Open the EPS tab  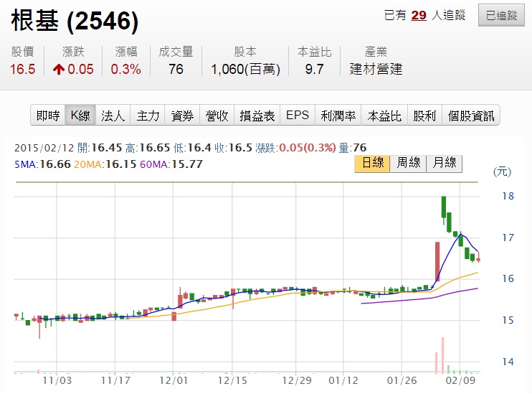(298, 116)
